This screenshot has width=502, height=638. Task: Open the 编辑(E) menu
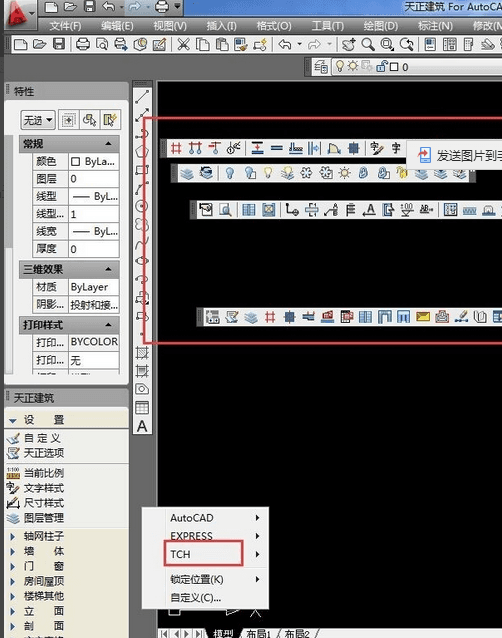click(117, 26)
